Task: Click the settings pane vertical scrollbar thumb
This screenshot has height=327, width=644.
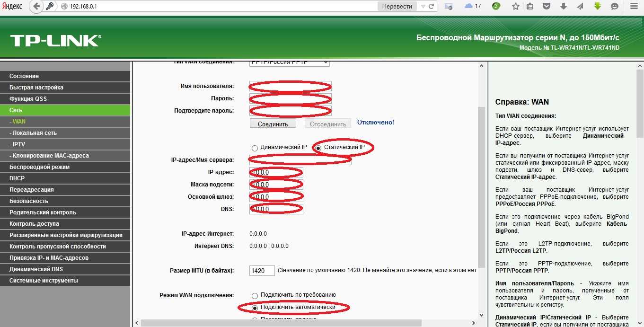Action: [x=482, y=187]
